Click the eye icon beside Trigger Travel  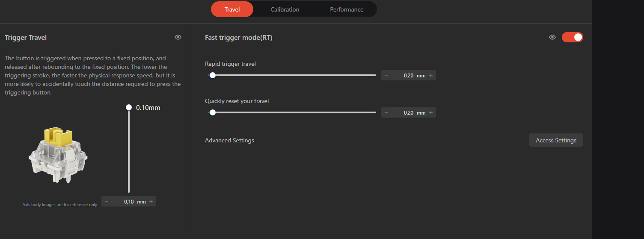click(178, 38)
